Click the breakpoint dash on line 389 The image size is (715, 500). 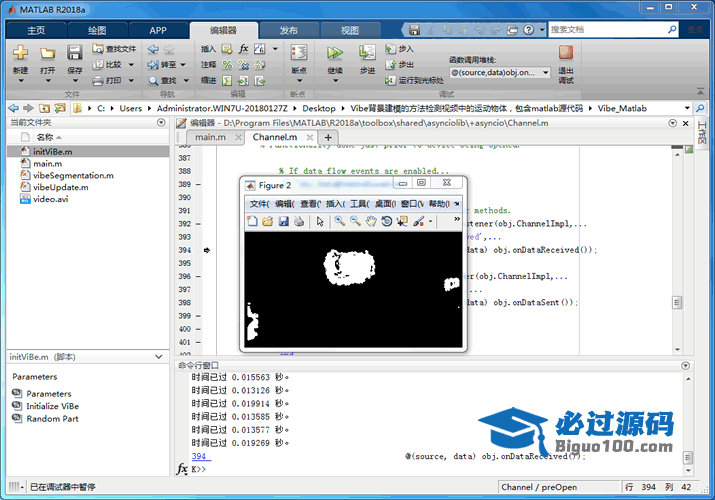click(198, 185)
